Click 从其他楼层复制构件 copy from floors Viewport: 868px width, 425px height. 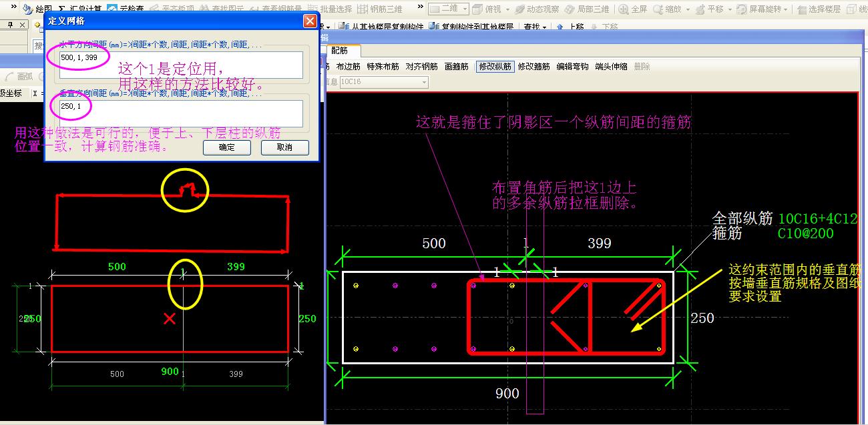coord(381,27)
